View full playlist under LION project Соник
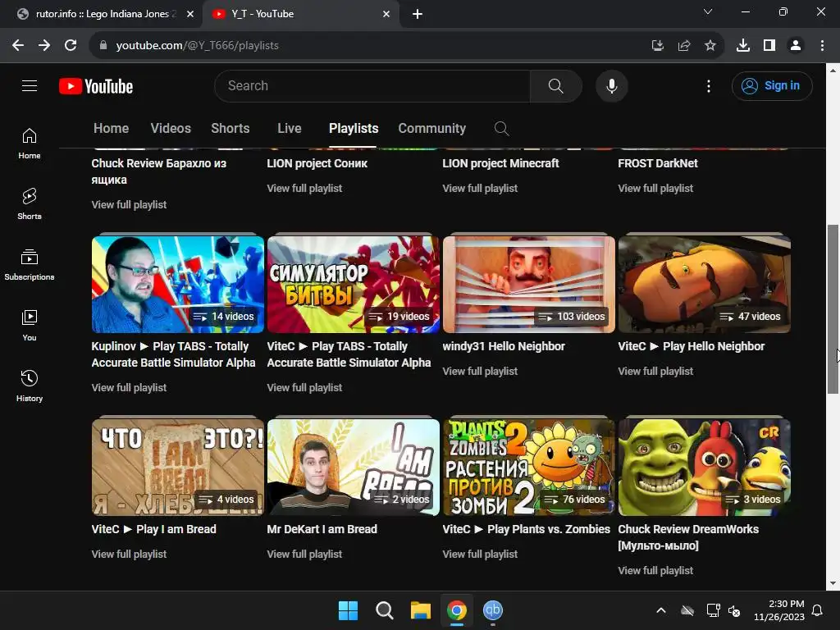Image resolution: width=840 pixels, height=630 pixels. [x=304, y=188]
